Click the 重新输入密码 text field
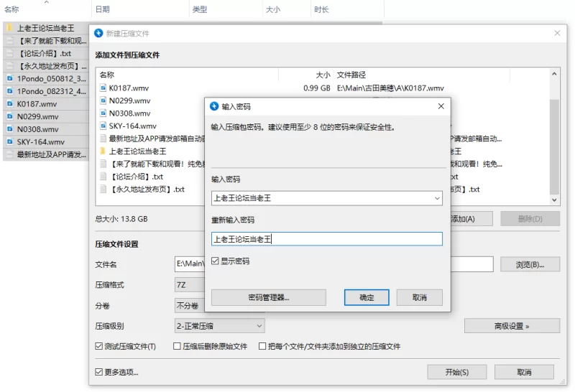This screenshot has height=392, width=575. [x=326, y=239]
